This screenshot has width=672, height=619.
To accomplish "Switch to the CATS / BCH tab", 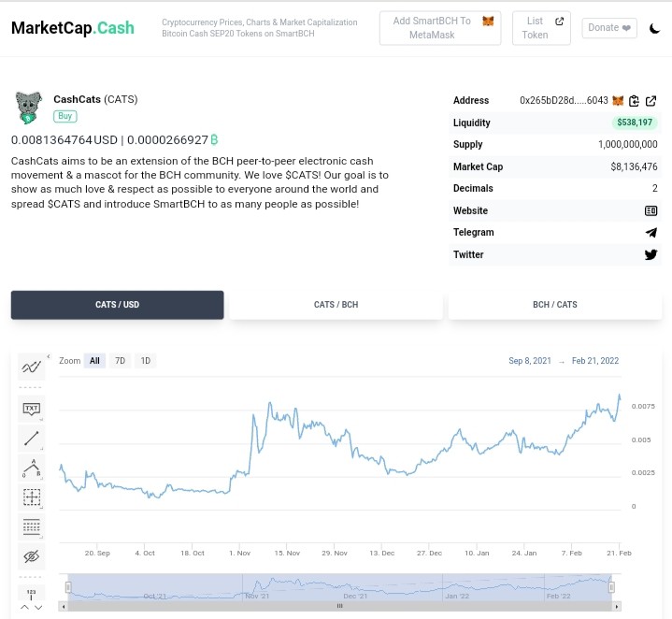I will 336,305.
